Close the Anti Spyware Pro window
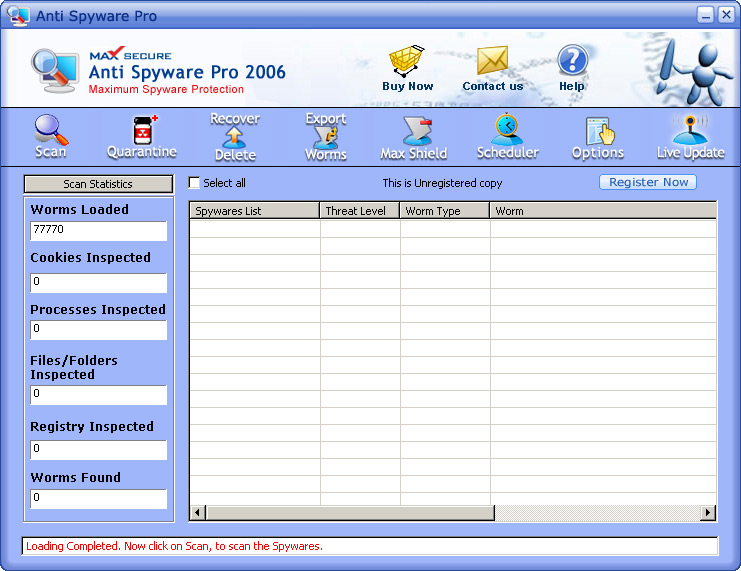Viewport: 741px width, 571px height. click(x=726, y=15)
